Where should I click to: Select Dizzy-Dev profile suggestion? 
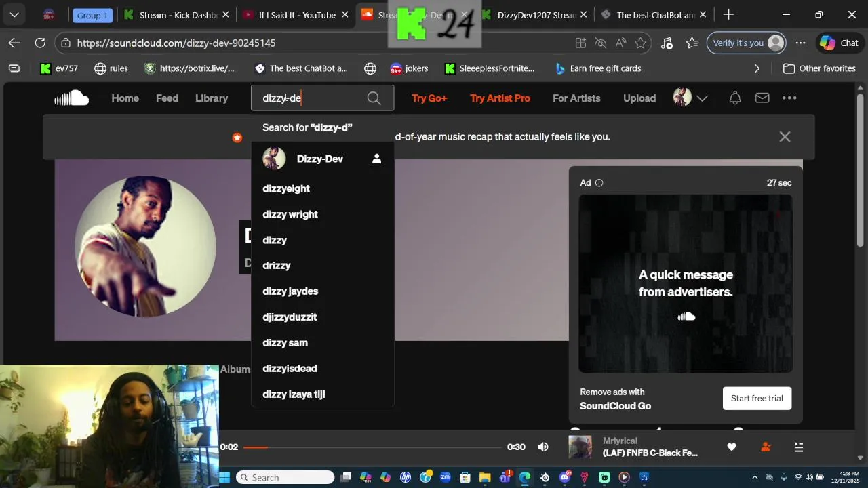tap(323, 159)
